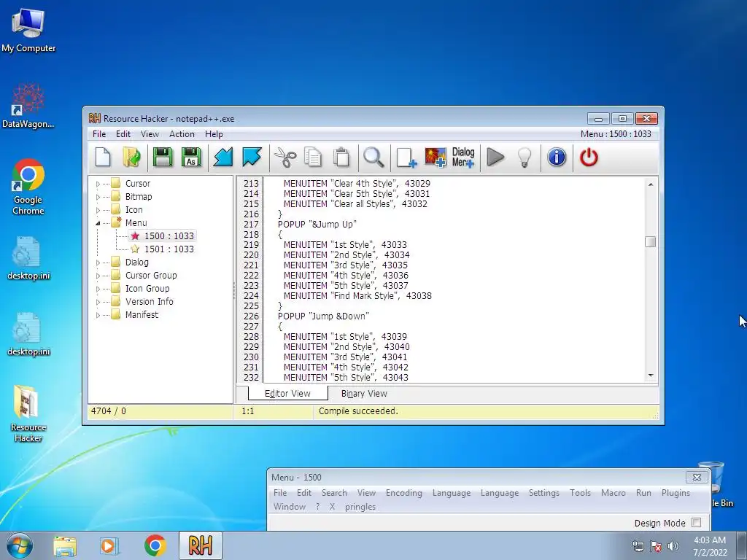Switch to the Binary View tab
This screenshot has width=747, height=560.
pyautogui.click(x=364, y=393)
